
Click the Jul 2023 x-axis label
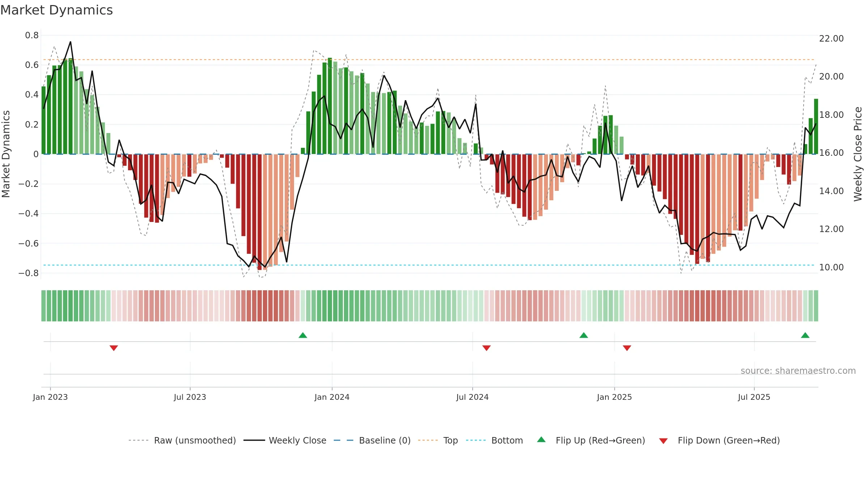point(190,397)
